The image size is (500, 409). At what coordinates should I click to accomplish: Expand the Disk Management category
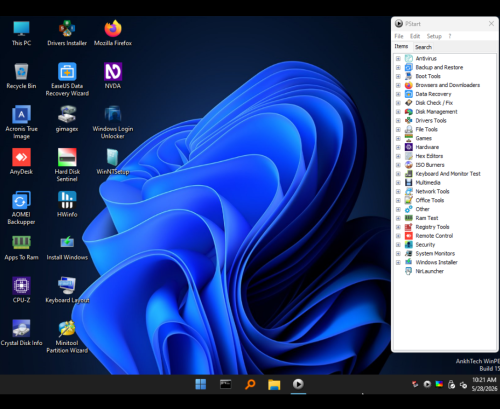click(398, 112)
